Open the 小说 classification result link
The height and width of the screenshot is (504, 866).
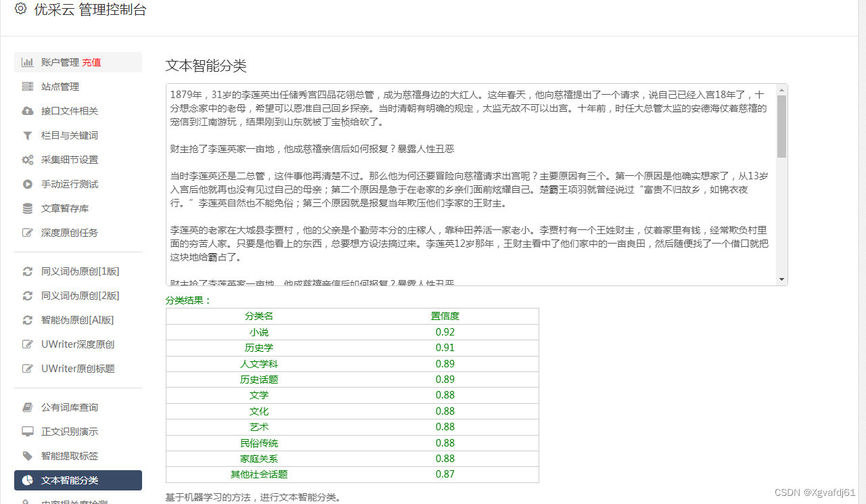tap(259, 331)
